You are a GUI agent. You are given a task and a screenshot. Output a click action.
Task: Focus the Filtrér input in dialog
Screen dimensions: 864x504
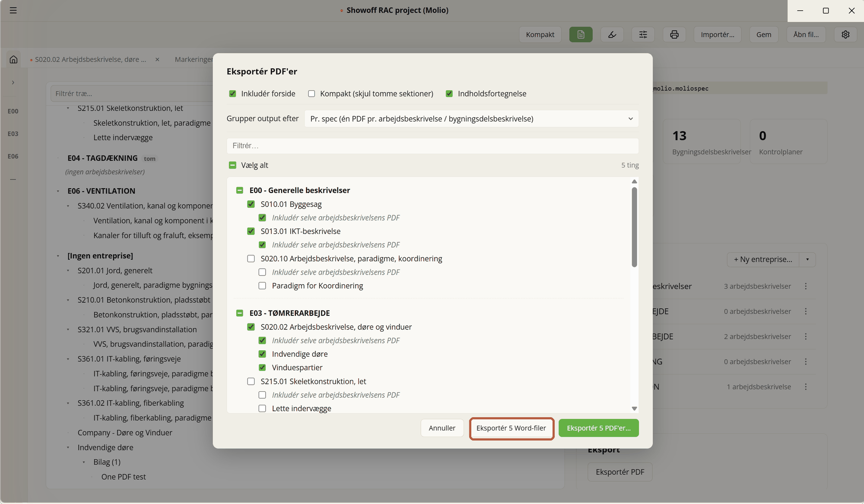[432, 146]
